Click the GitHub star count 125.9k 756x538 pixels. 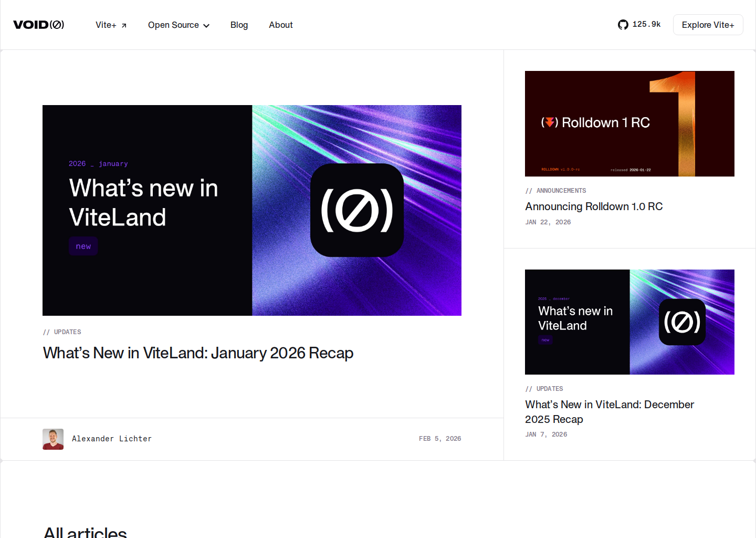pos(646,24)
